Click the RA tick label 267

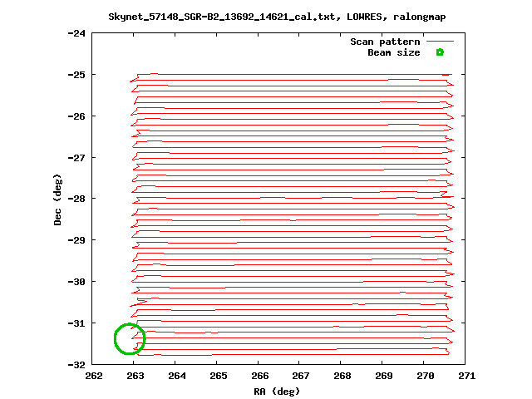pos(301,376)
